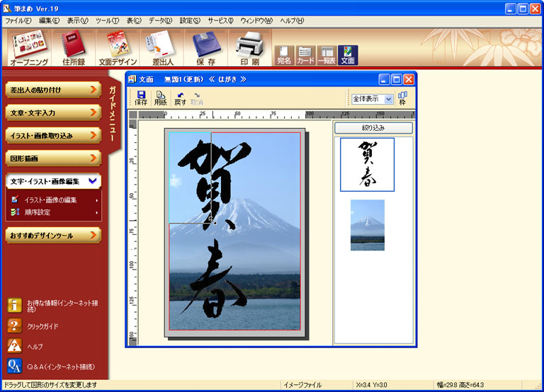This screenshot has width=544, height=392.
Task: Undo with the 戻す arrow icon
Action: click(x=180, y=98)
